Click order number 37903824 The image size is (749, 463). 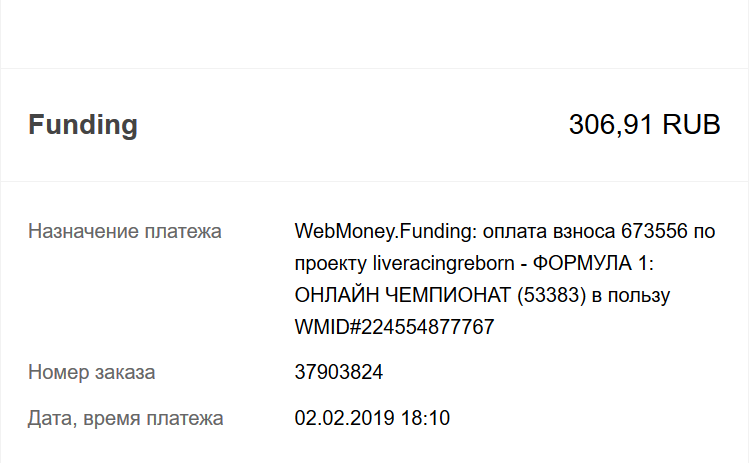pyautogui.click(x=339, y=373)
